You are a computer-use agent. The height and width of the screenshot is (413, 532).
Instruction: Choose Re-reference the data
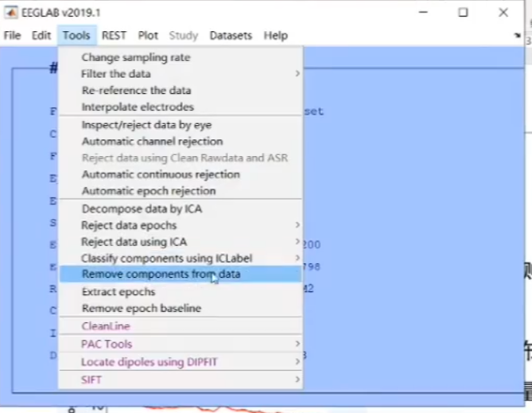pyautogui.click(x=136, y=91)
